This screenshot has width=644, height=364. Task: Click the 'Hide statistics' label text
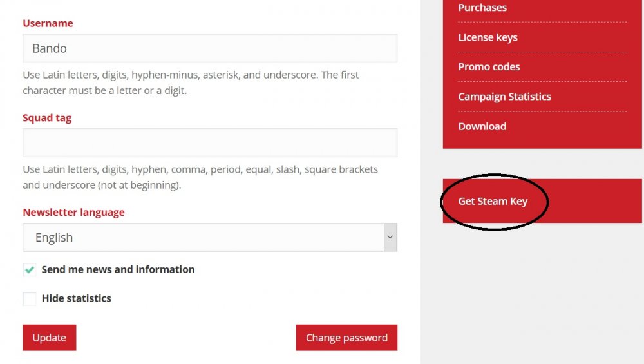pyautogui.click(x=76, y=298)
